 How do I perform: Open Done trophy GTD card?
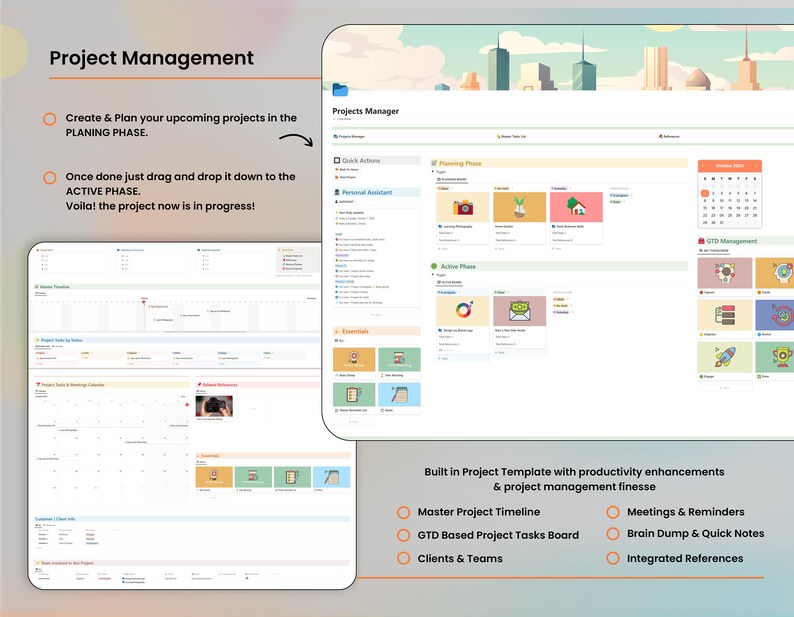(775, 361)
